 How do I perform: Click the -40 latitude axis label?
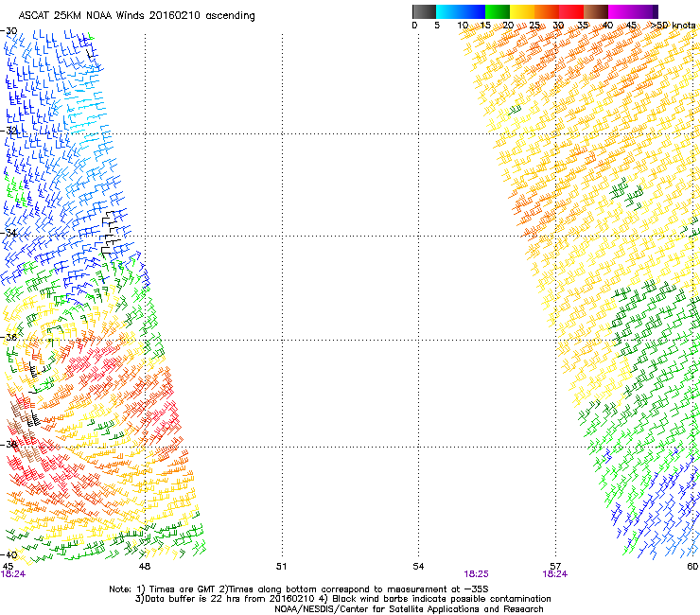[x=9, y=554]
